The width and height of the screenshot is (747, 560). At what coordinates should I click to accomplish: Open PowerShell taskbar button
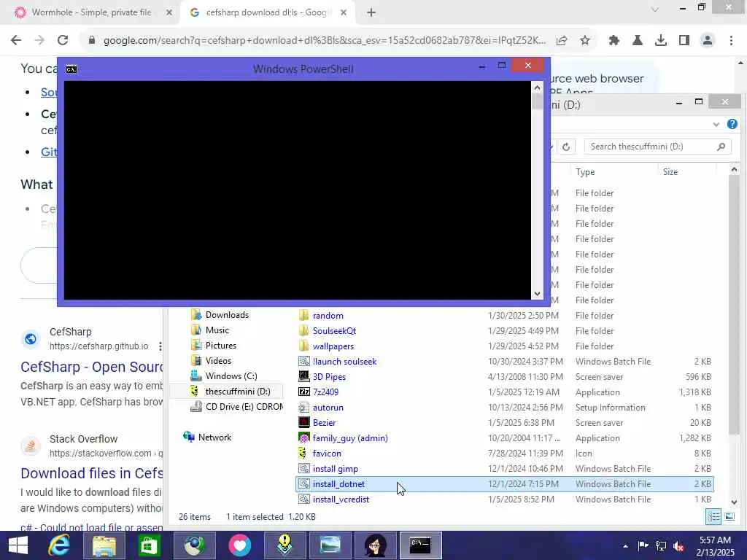tap(421, 545)
